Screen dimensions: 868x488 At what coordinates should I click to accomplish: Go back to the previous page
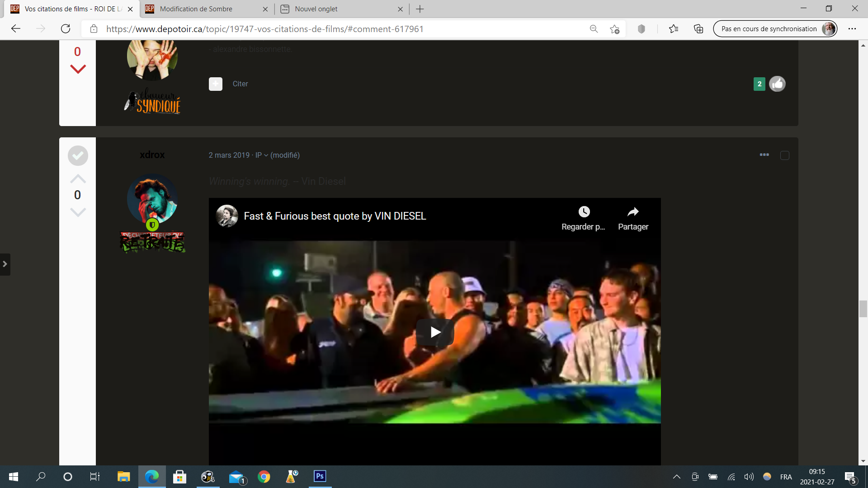(16, 29)
